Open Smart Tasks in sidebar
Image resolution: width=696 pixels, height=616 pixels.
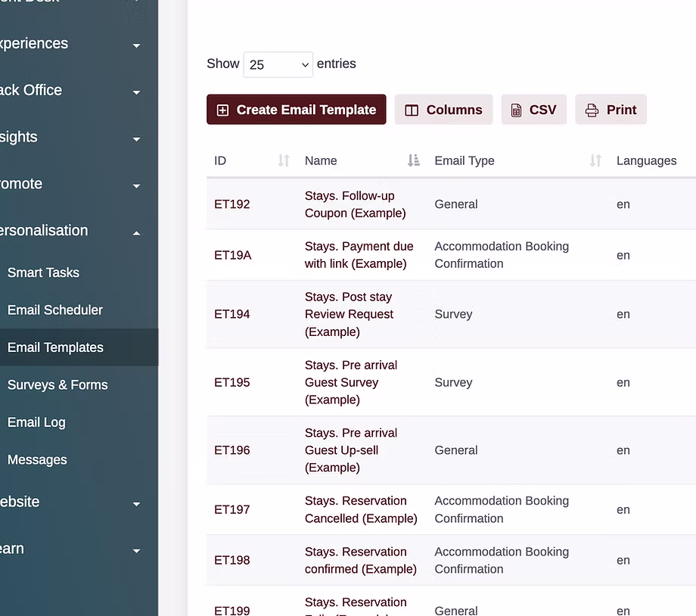[x=43, y=272]
